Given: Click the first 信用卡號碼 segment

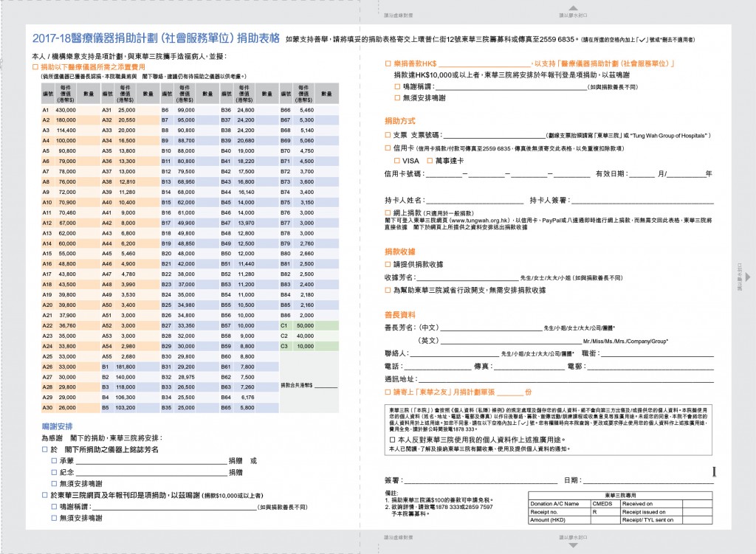Looking at the screenshot, I should point(444,174).
